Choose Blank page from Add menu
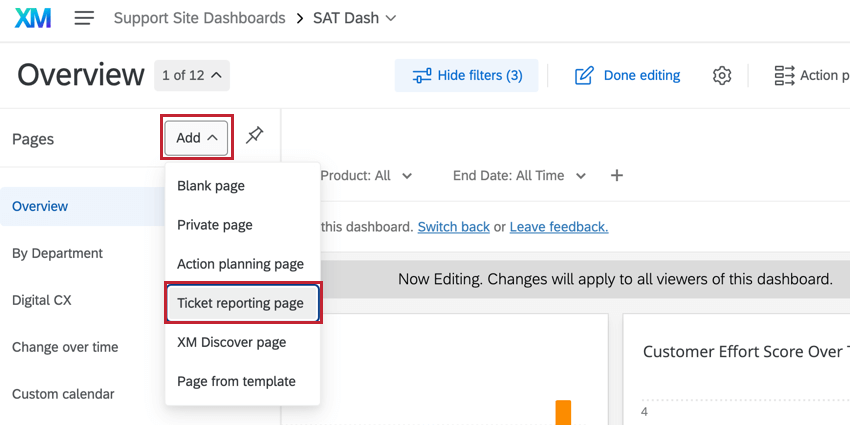The height and width of the screenshot is (425, 850). (x=211, y=185)
